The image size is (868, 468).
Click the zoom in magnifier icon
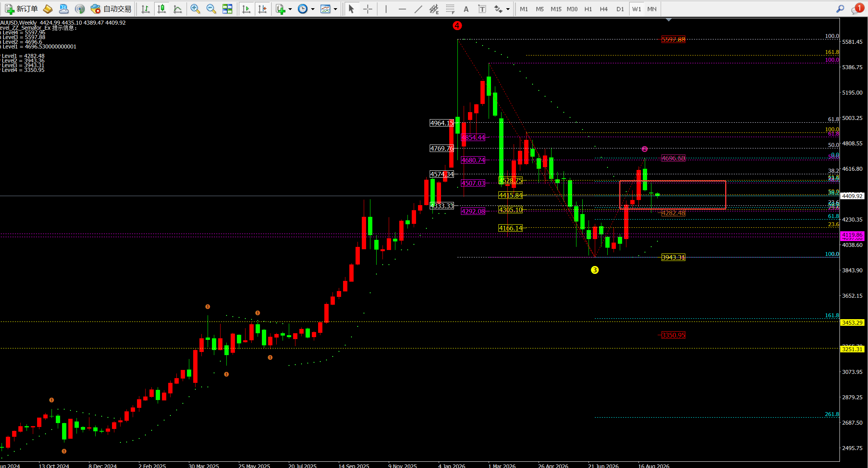(x=195, y=9)
